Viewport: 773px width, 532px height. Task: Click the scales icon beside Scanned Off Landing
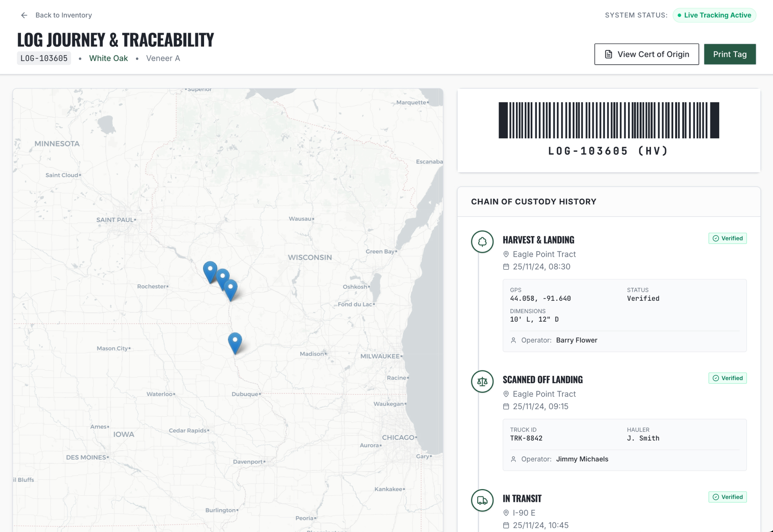[482, 382]
